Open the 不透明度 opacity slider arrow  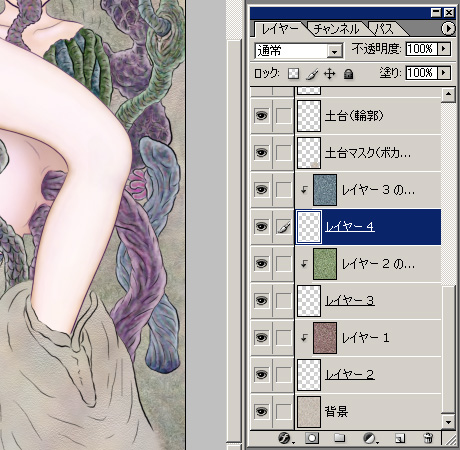pos(444,49)
